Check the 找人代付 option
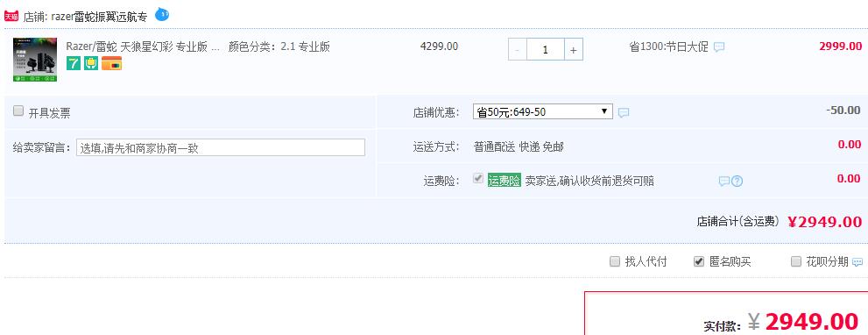Viewport: 868px width, 335px height. pyautogui.click(x=615, y=261)
